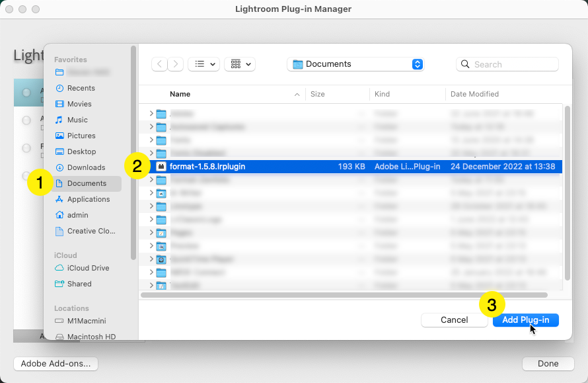Sort the file list by Size
The width and height of the screenshot is (588, 383).
(317, 94)
